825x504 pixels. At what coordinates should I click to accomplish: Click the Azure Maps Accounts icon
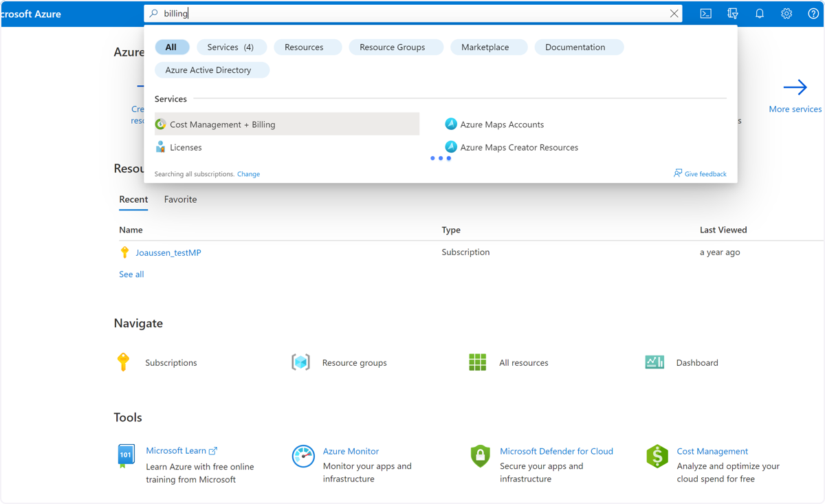pyautogui.click(x=451, y=124)
